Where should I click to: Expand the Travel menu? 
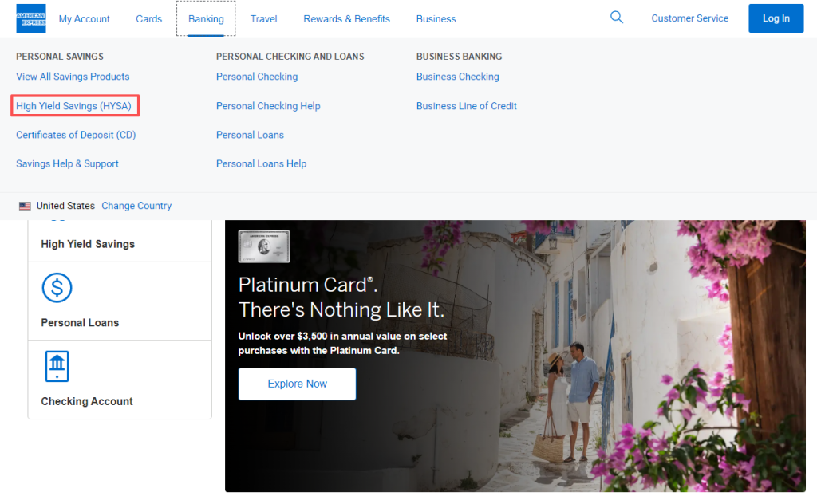point(263,18)
